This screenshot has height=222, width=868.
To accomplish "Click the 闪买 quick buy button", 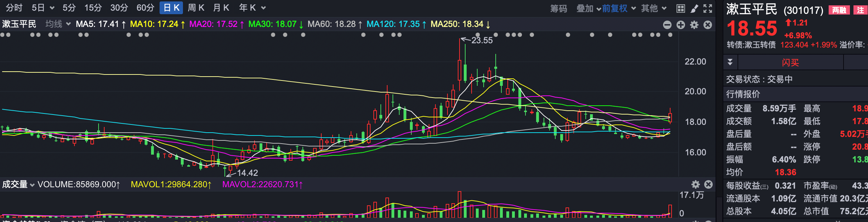I will 790,63.
